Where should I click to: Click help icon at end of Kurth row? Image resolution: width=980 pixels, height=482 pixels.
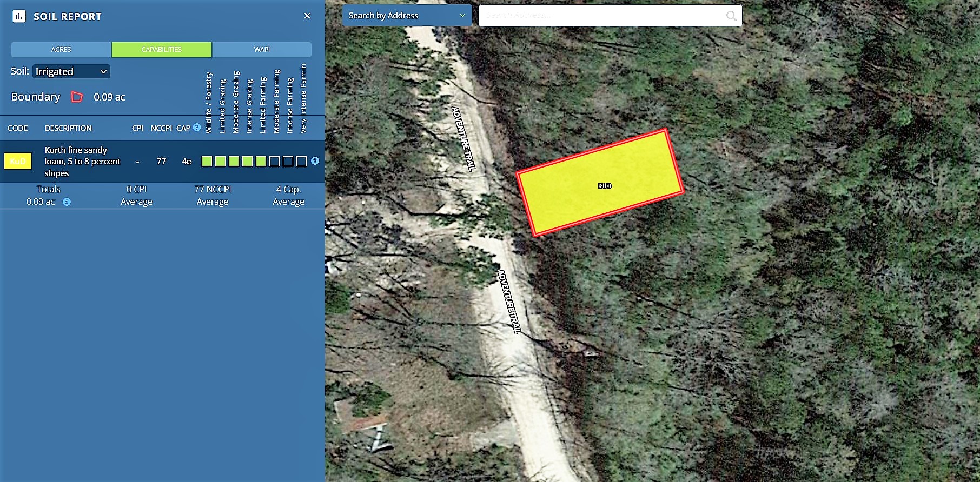tap(315, 161)
